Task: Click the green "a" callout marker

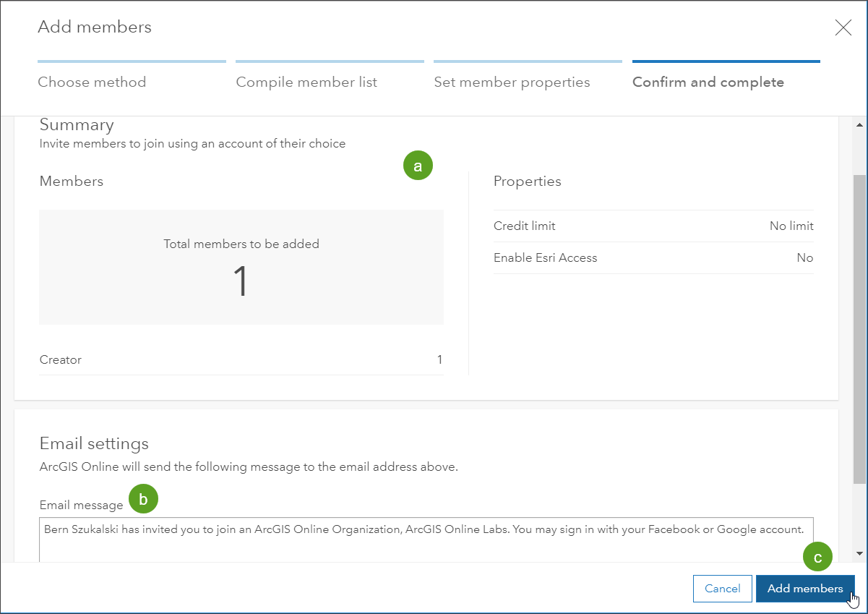Action: [x=418, y=166]
